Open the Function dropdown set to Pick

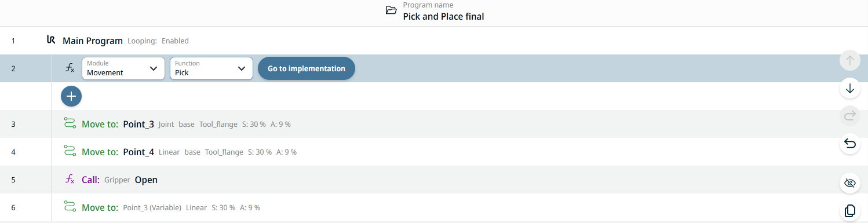[211, 68]
